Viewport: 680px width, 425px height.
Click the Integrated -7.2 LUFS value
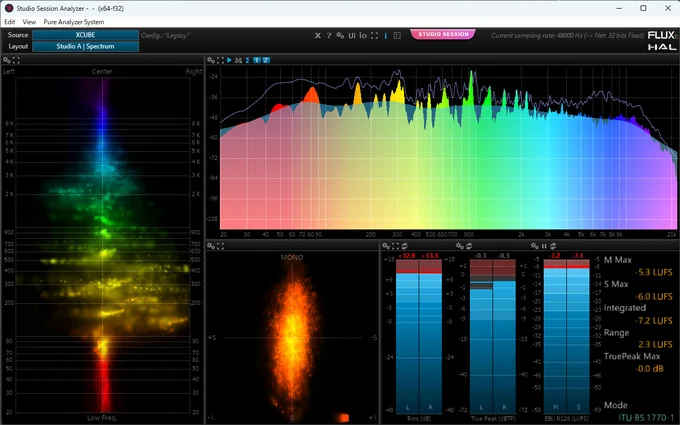tap(654, 321)
